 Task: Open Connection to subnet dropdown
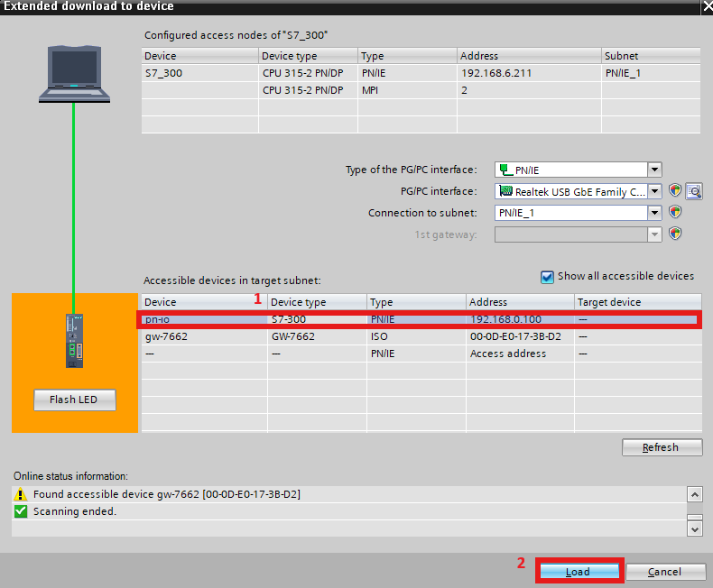tap(654, 213)
